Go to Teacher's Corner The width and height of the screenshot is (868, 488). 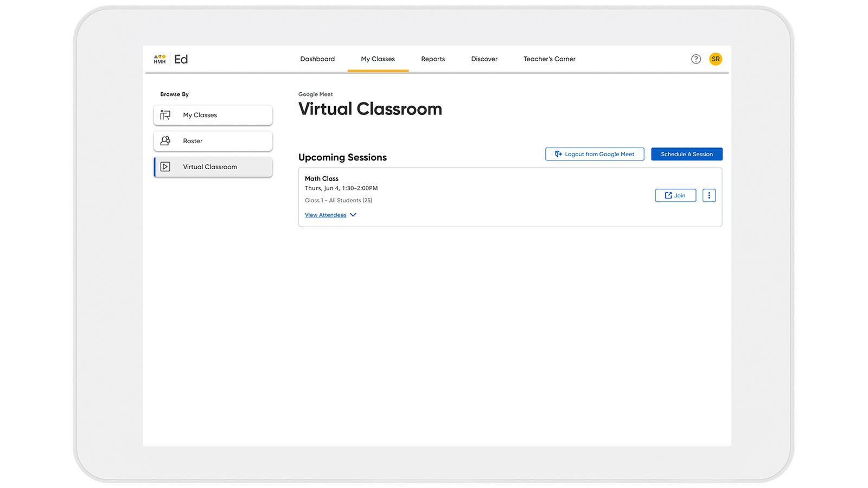pyautogui.click(x=549, y=59)
